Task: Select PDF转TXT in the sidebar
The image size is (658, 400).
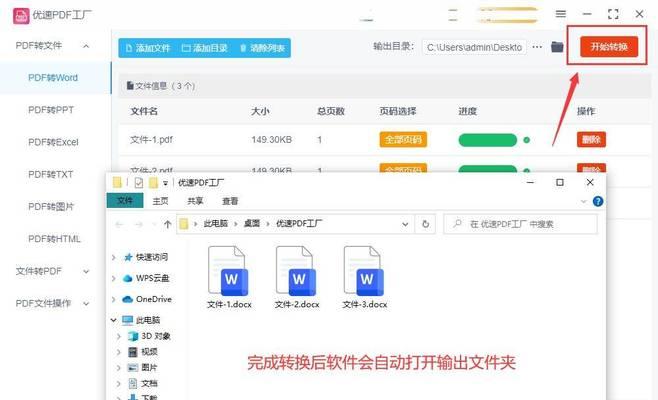Action: [50, 174]
